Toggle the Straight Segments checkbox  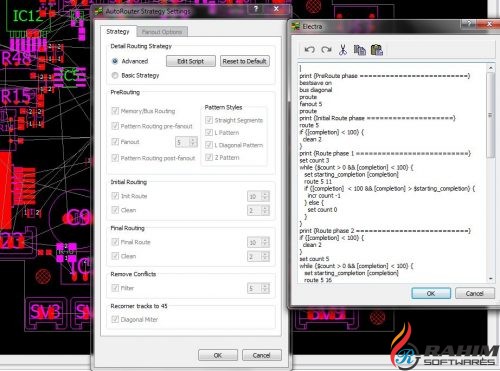coord(209,120)
